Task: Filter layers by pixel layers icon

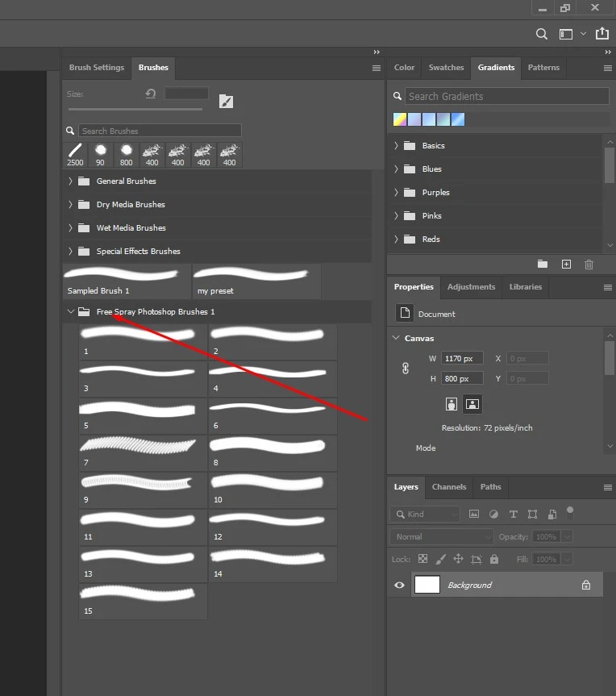Action: pos(474,514)
